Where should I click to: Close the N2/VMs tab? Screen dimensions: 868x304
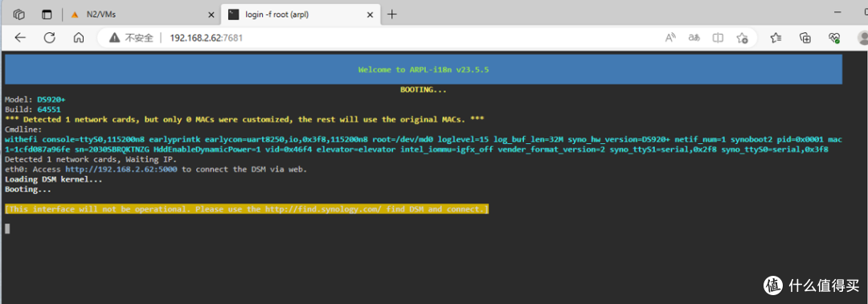click(211, 14)
